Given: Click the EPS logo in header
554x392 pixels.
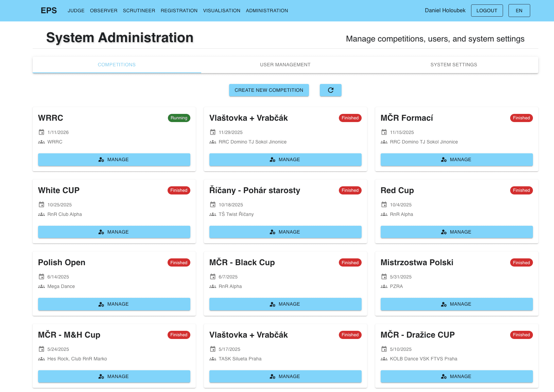Looking at the screenshot, I should 49,11.
